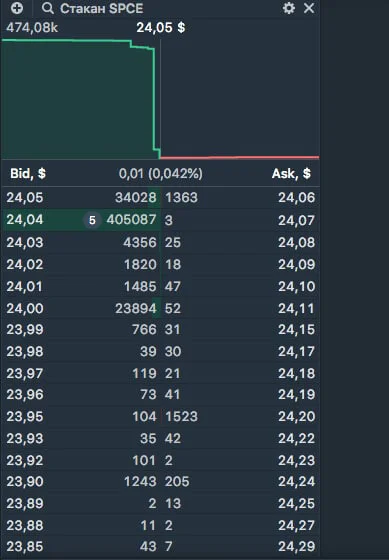This screenshot has height=560, width=389.
Task: Click ask volume 1523
Action: tap(181, 416)
